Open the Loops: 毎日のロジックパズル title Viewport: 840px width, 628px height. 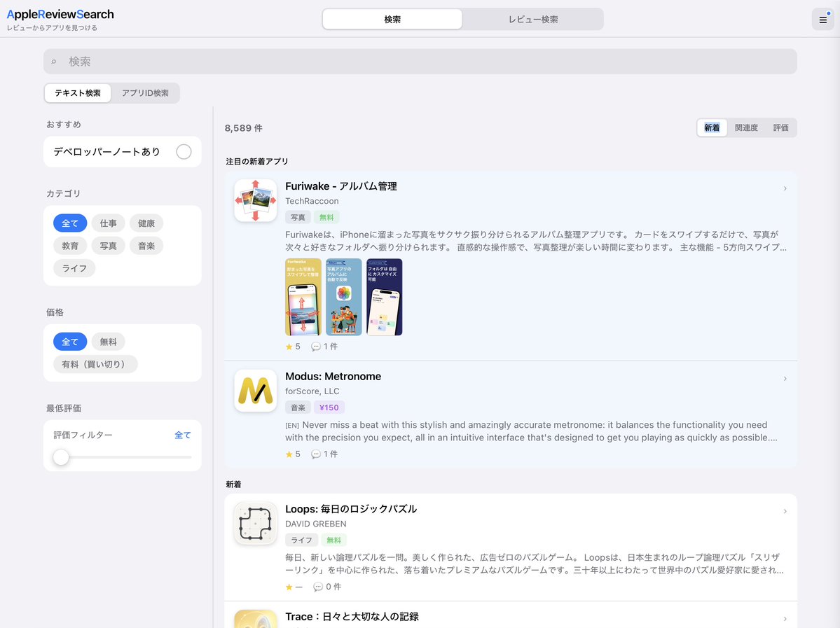click(351, 509)
